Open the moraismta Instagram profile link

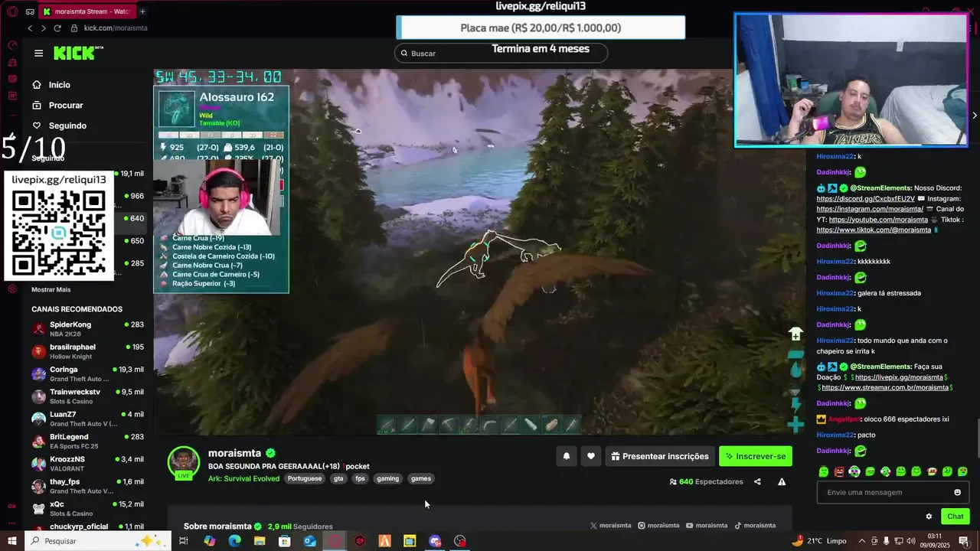click(x=658, y=526)
